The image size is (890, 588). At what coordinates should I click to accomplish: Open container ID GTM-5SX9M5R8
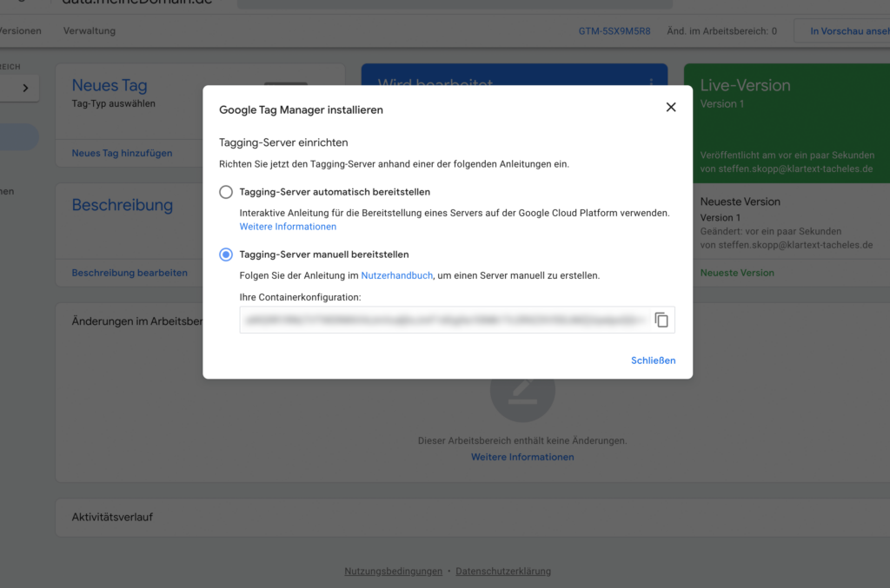click(614, 31)
